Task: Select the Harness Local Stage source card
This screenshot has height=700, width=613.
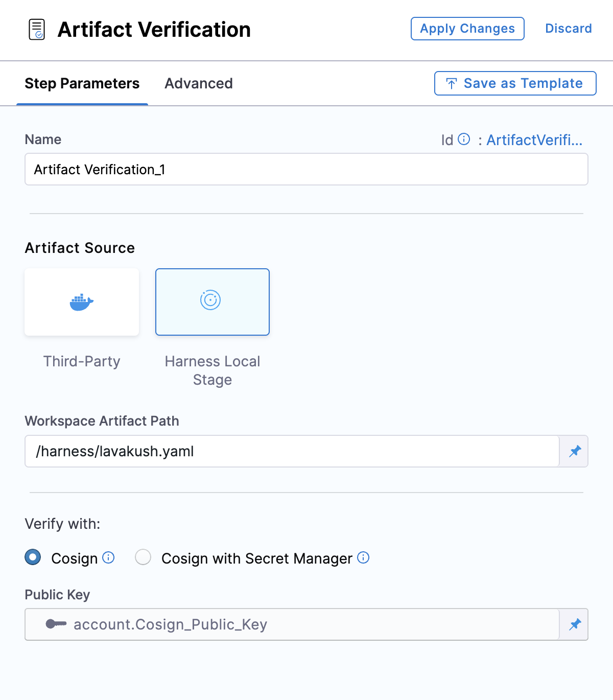Action: (x=213, y=302)
